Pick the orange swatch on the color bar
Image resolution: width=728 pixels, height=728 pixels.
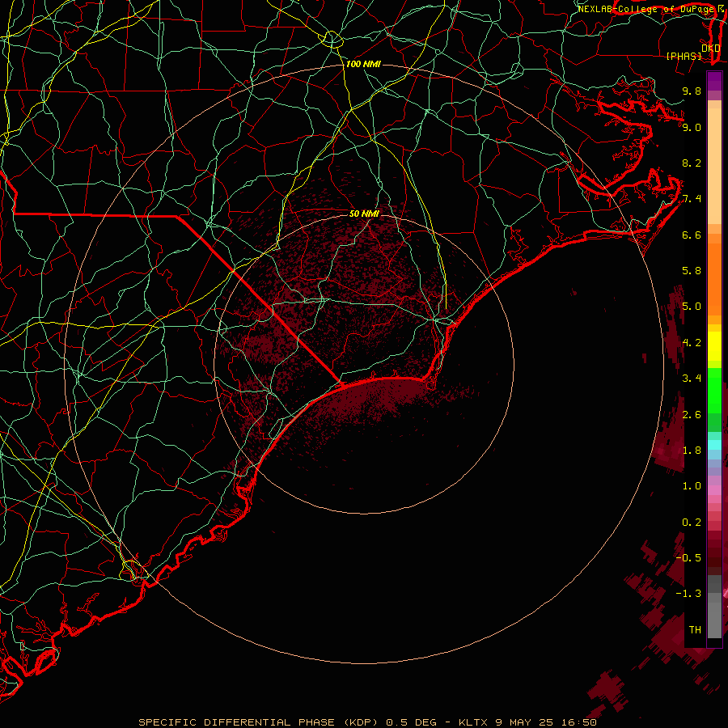tap(714, 280)
